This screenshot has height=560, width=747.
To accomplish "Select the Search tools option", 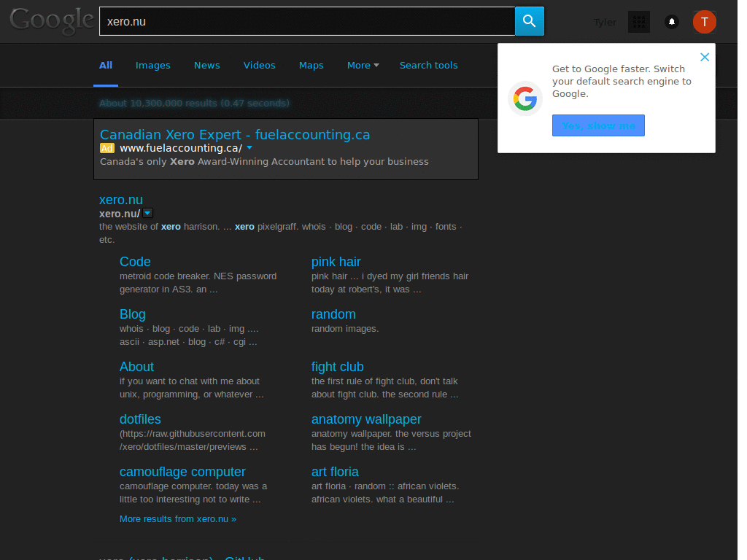I will pos(428,65).
